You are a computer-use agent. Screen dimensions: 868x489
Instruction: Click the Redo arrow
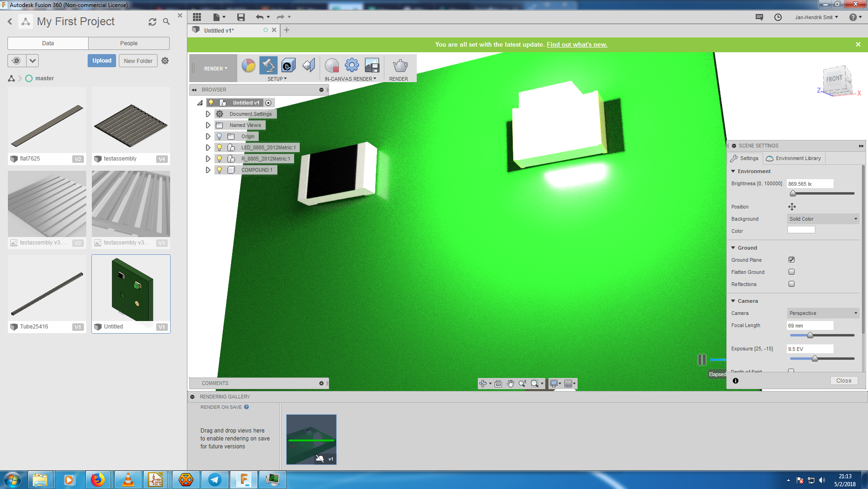click(280, 17)
